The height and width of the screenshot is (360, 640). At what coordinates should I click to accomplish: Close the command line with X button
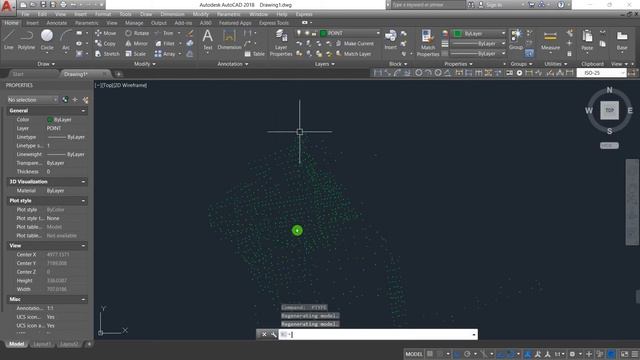coord(264,334)
